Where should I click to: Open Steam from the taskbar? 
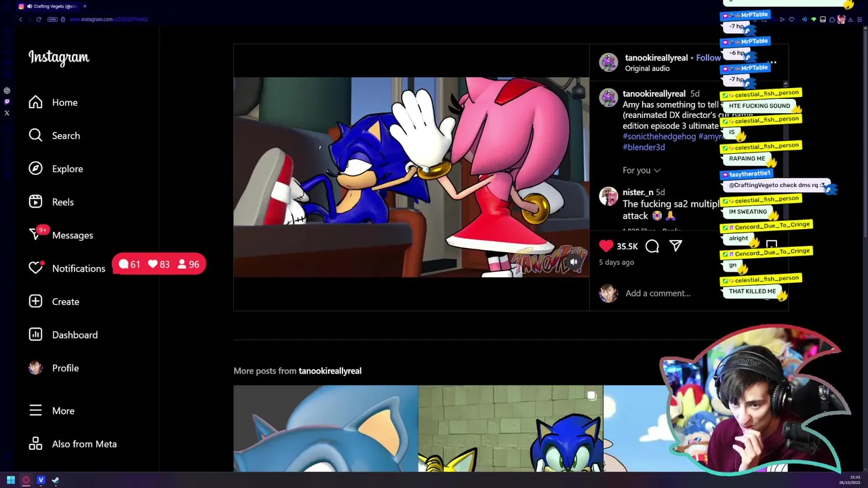click(56, 480)
